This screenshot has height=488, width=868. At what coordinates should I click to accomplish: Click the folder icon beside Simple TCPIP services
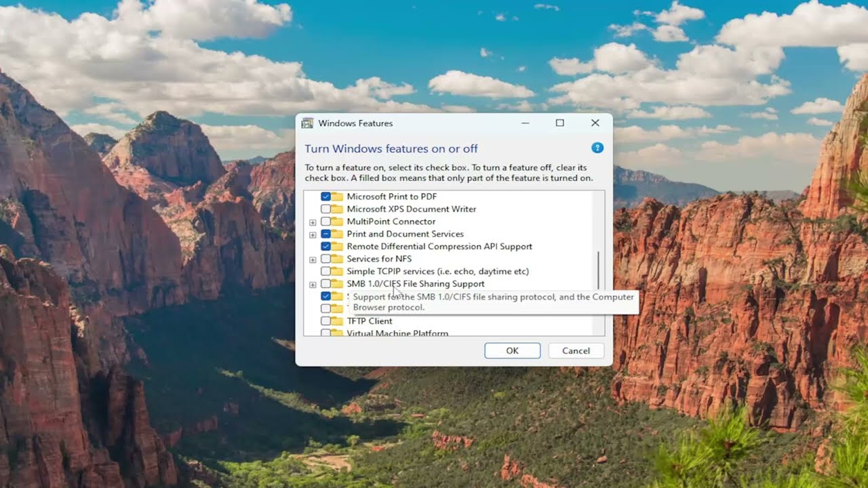click(337, 271)
